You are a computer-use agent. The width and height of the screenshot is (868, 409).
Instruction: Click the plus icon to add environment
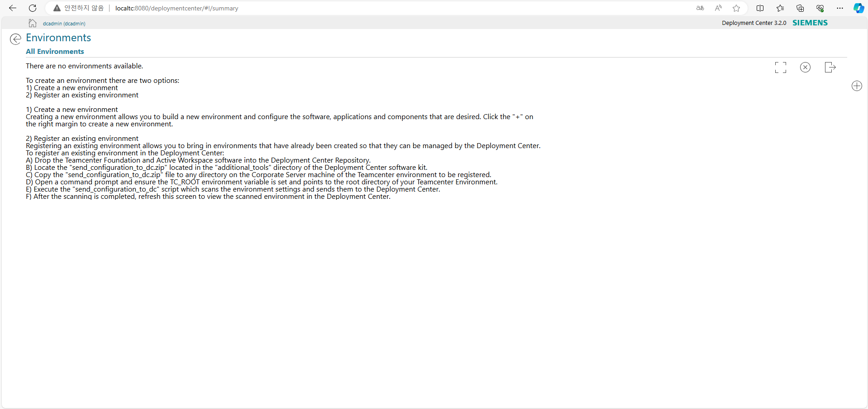[x=857, y=86]
